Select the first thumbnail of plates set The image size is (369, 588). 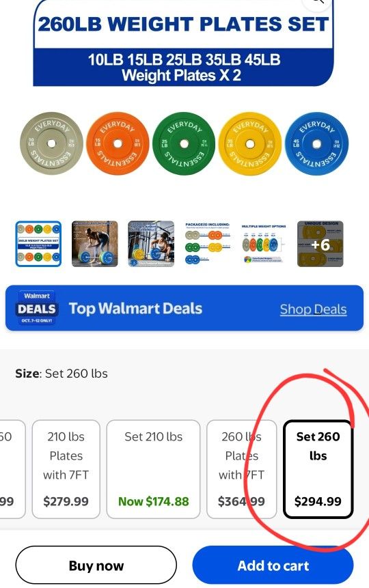point(38,244)
